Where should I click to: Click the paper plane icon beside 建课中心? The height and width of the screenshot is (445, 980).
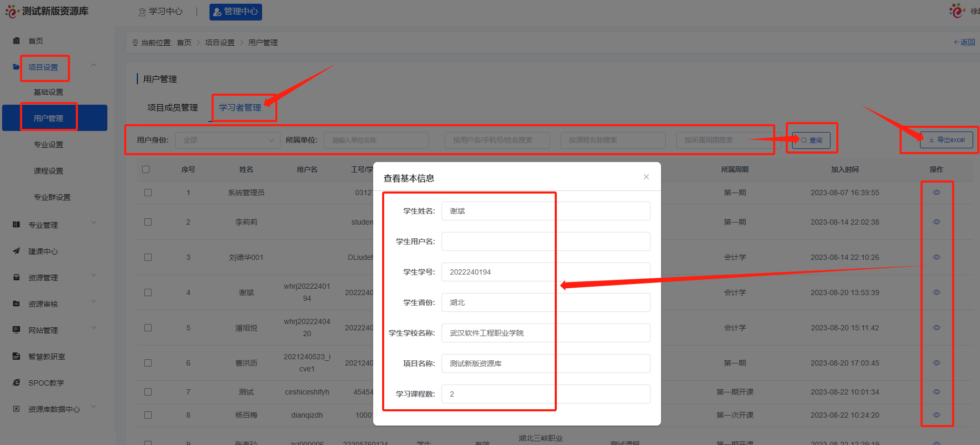pos(16,251)
